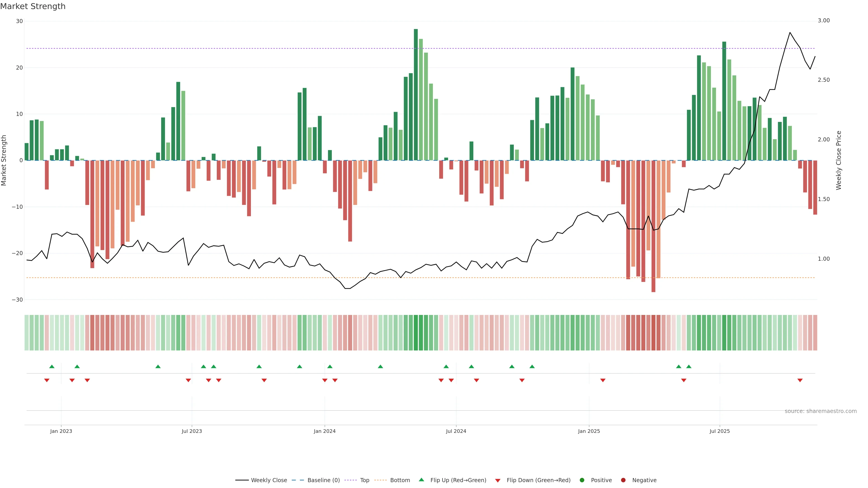This screenshot has height=488, width=868.
Task: Click the rightmost red flip-down triangle marker
Action: point(800,380)
